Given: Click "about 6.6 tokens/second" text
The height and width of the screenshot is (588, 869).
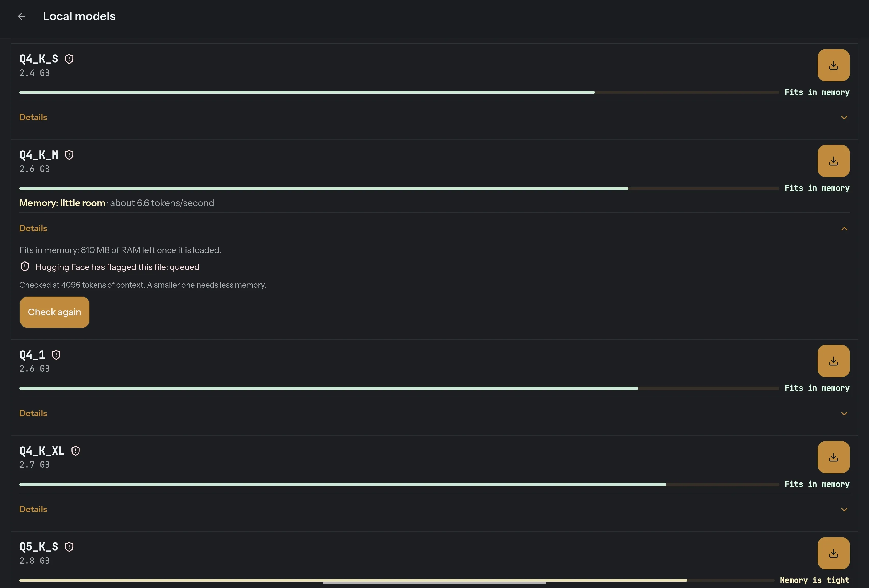Looking at the screenshot, I should tap(162, 203).
